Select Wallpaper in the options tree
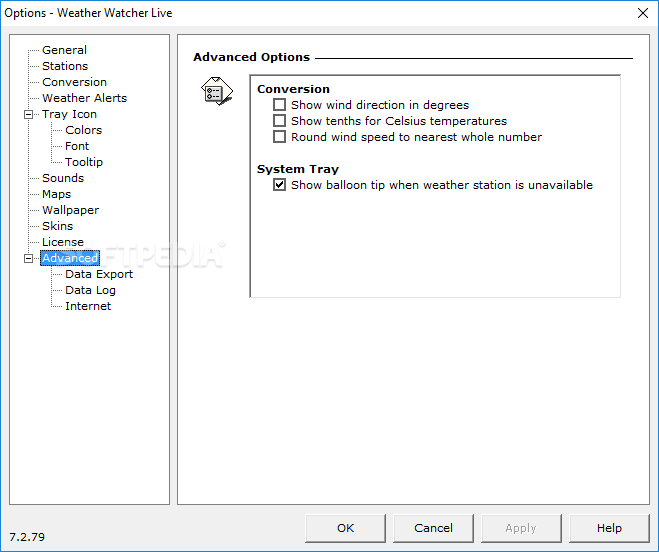The width and height of the screenshot is (659, 552). tap(71, 210)
